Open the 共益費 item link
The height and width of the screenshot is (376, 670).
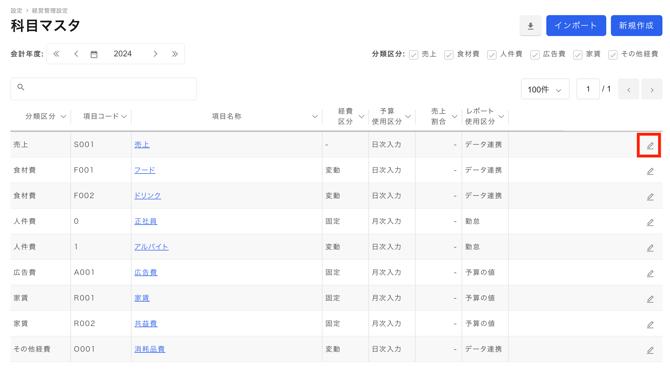coord(146,324)
